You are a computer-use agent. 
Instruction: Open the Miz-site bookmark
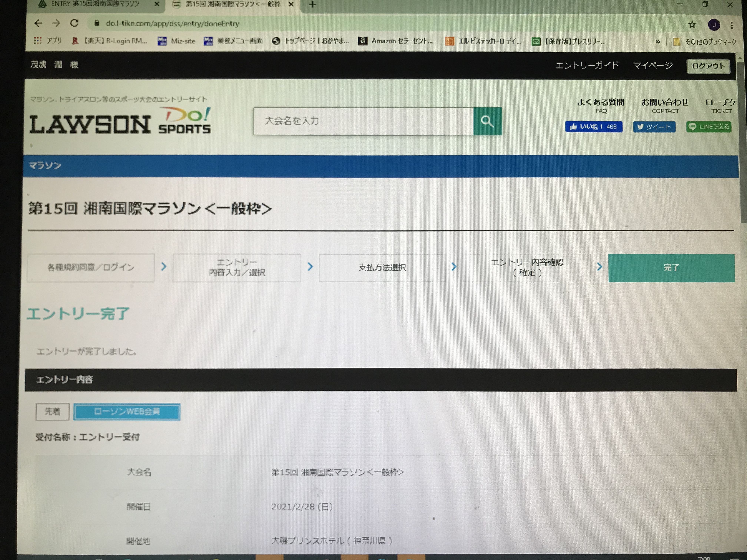click(x=177, y=41)
